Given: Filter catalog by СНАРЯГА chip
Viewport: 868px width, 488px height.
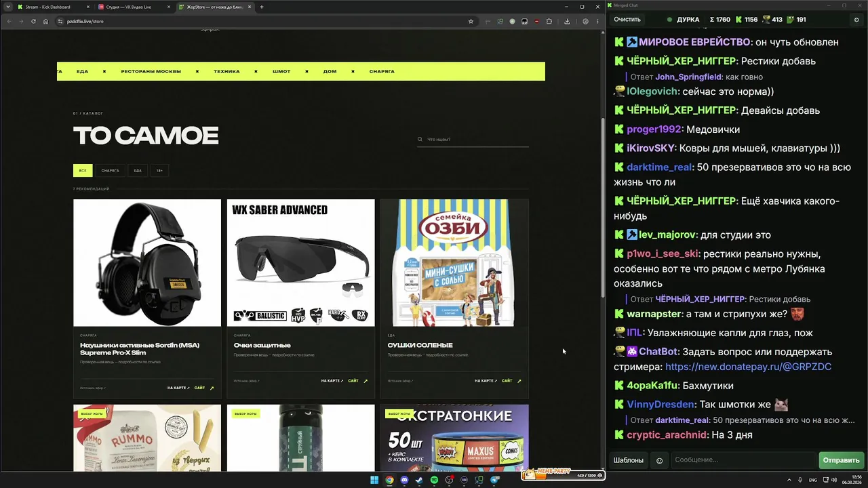Looking at the screenshot, I should coord(110,171).
